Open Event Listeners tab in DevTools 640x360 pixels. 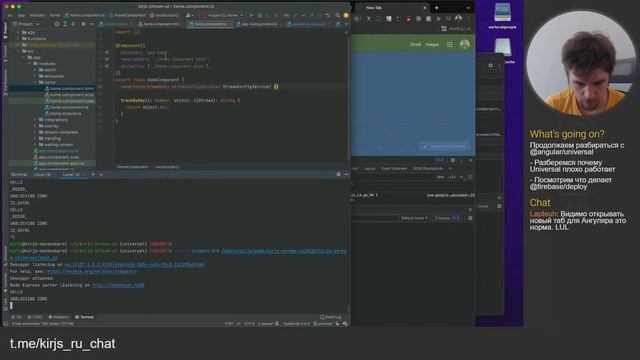tap(394, 169)
